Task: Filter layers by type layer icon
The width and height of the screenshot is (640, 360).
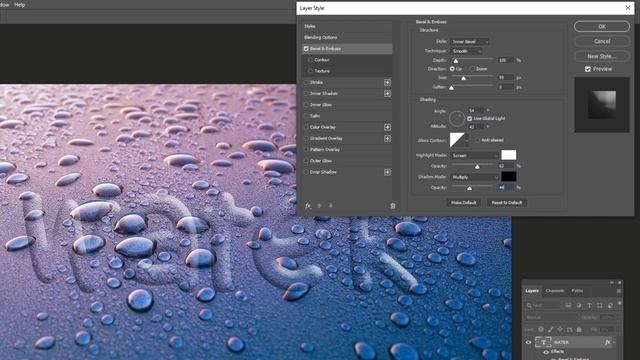Action: click(589, 305)
